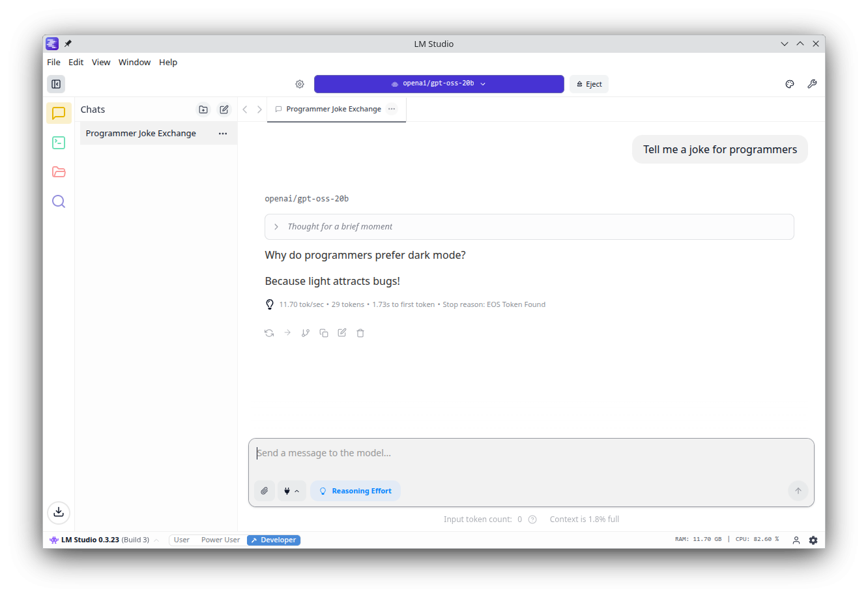The image size is (868, 599).
Task: Create a new chat folder
Action: click(x=203, y=110)
